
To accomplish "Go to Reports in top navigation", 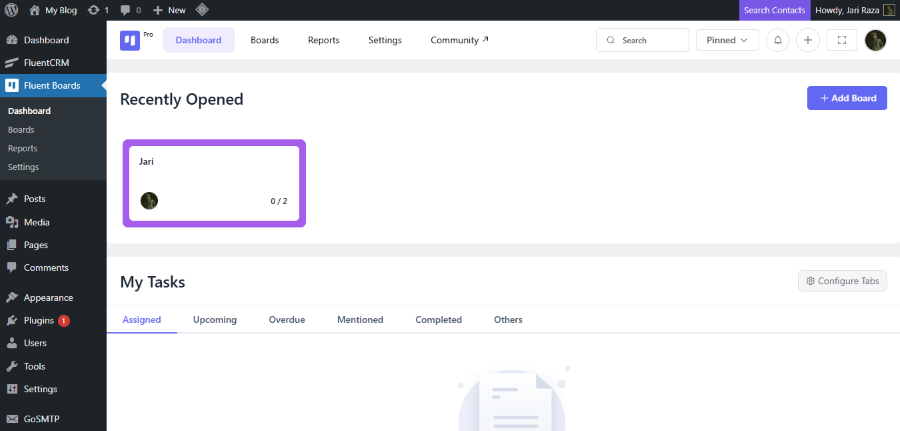I will pyautogui.click(x=324, y=40).
